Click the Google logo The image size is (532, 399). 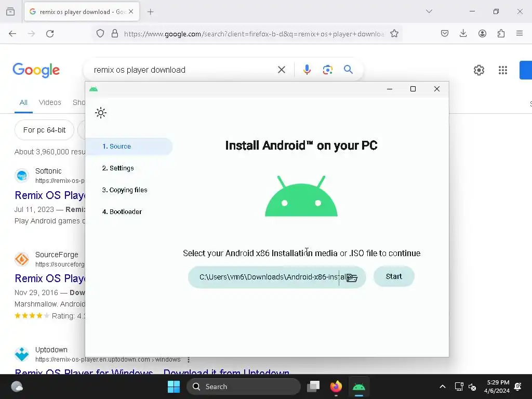click(36, 70)
